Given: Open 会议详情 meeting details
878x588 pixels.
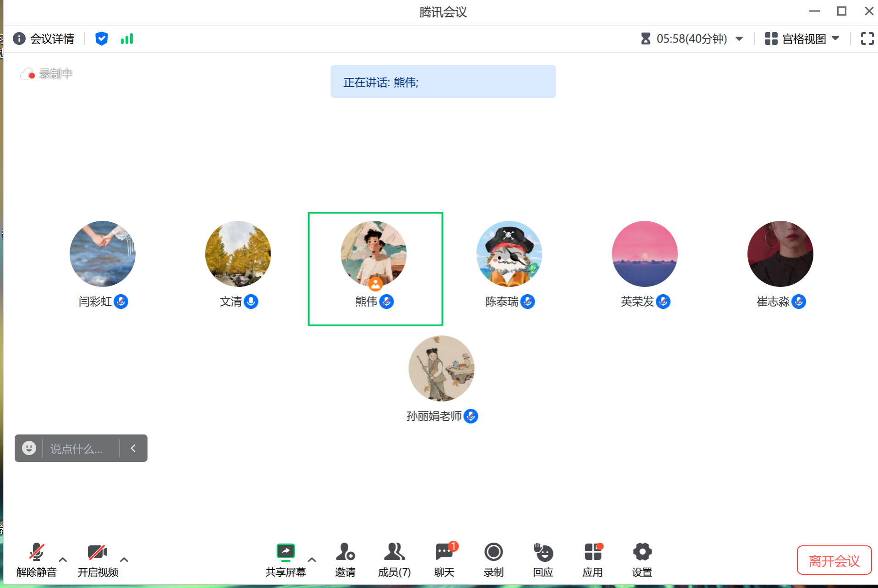Looking at the screenshot, I should pyautogui.click(x=44, y=38).
